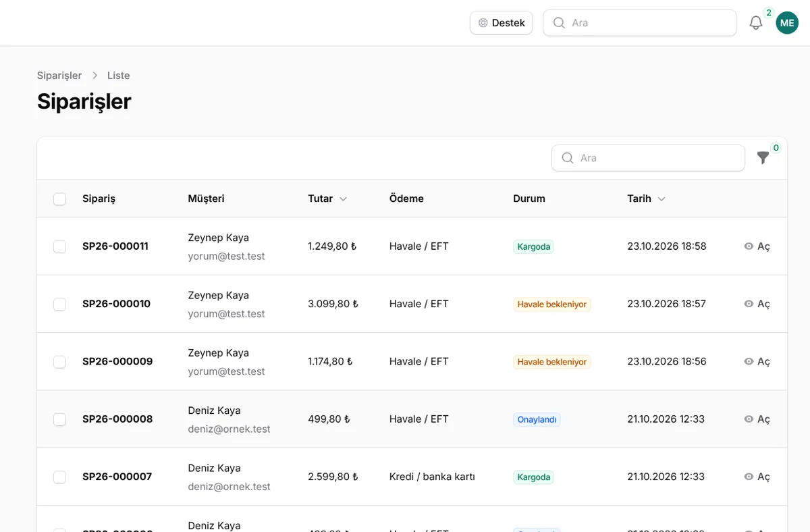This screenshot has height=532, width=810.
Task: Click the amount 3.099,80 ₺
Action: pyautogui.click(x=333, y=304)
